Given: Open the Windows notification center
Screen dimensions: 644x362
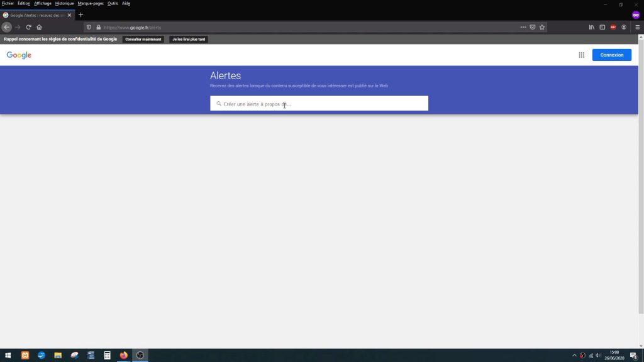Looking at the screenshot, I should coord(634,356).
